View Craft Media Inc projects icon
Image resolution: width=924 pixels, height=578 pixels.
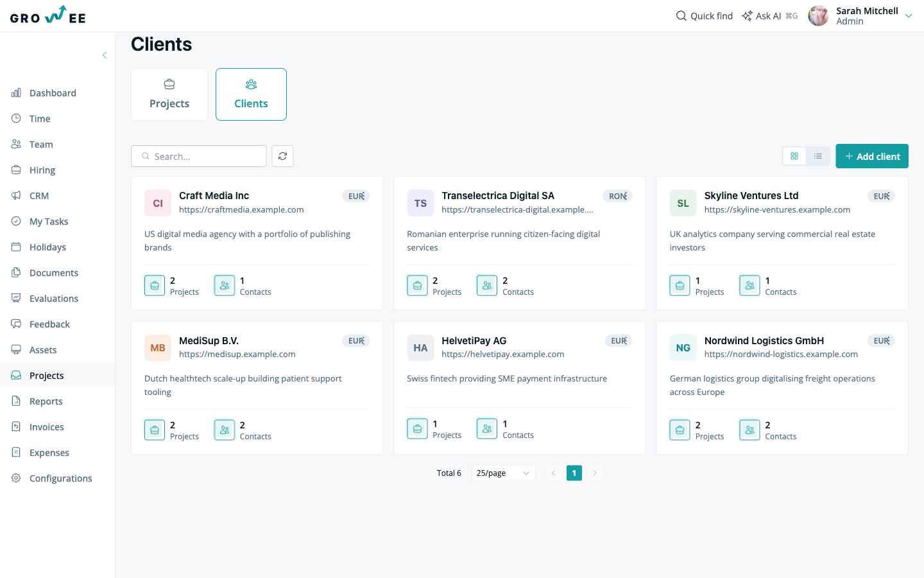(x=155, y=285)
